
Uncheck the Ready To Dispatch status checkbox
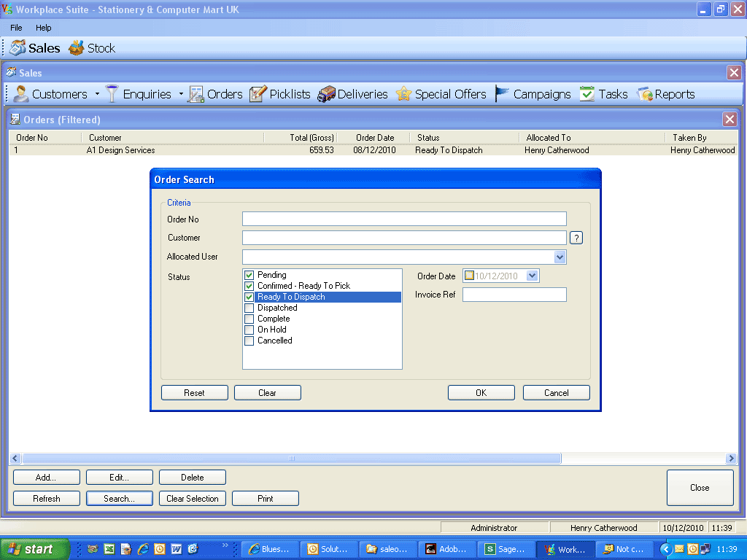[249, 297]
